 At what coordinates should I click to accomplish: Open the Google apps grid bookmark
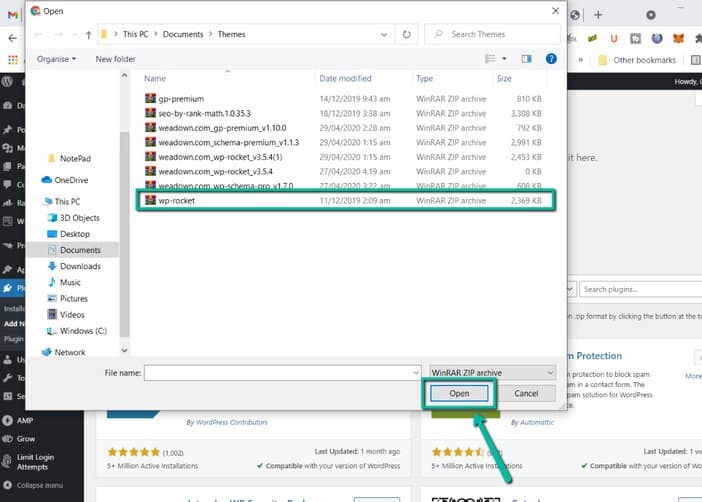click(13, 60)
